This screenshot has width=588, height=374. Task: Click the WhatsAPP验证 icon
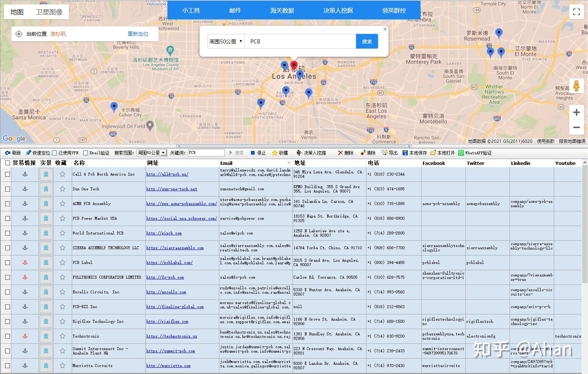(x=461, y=153)
